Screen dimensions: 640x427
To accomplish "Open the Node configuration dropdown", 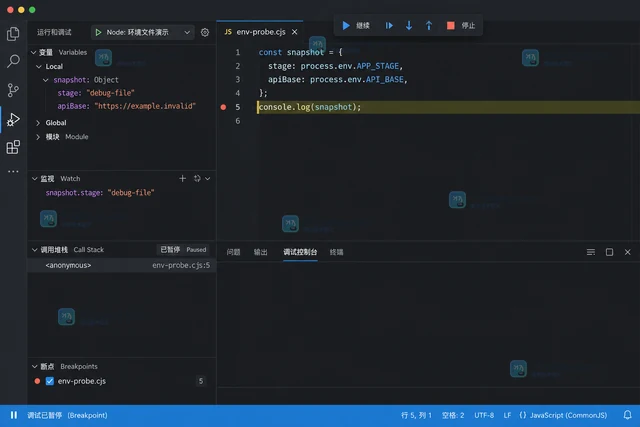I will [x=142, y=32].
